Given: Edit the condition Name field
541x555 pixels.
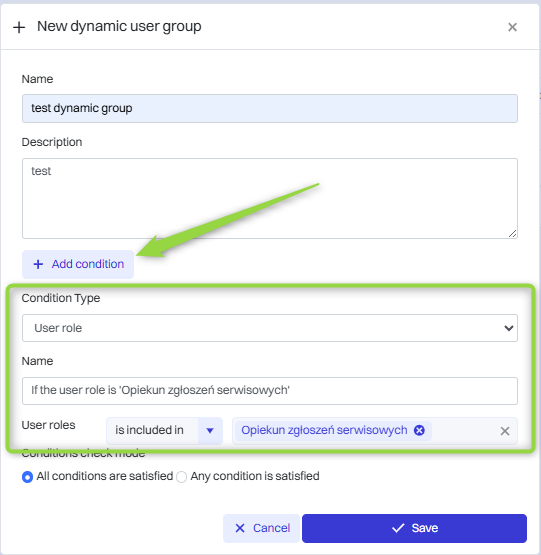Looking at the screenshot, I should coord(270,391).
